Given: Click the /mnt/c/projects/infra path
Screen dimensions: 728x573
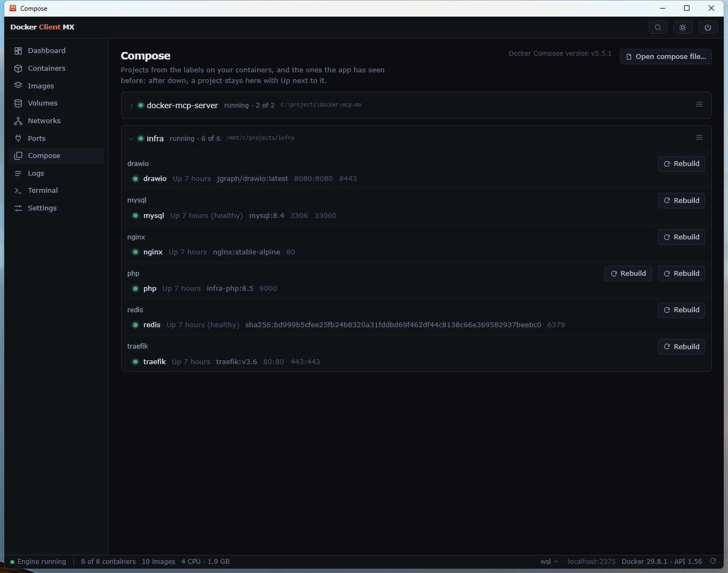Looking at the screenshot, I should (260, 138).
